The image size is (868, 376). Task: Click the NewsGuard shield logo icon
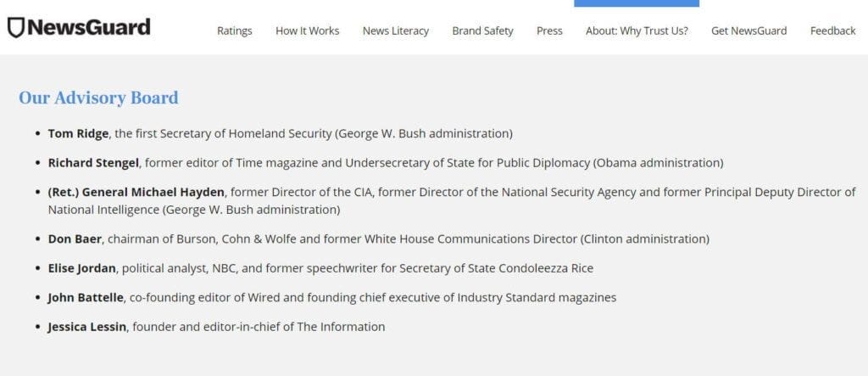coord(15,28)
